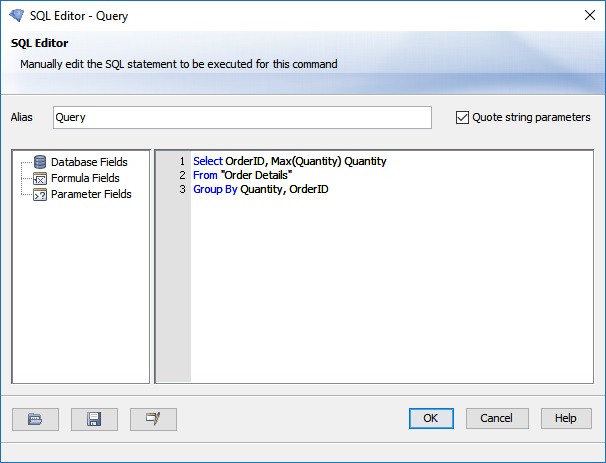Close the SQL Editor dialog window

(x=590, y=15)
